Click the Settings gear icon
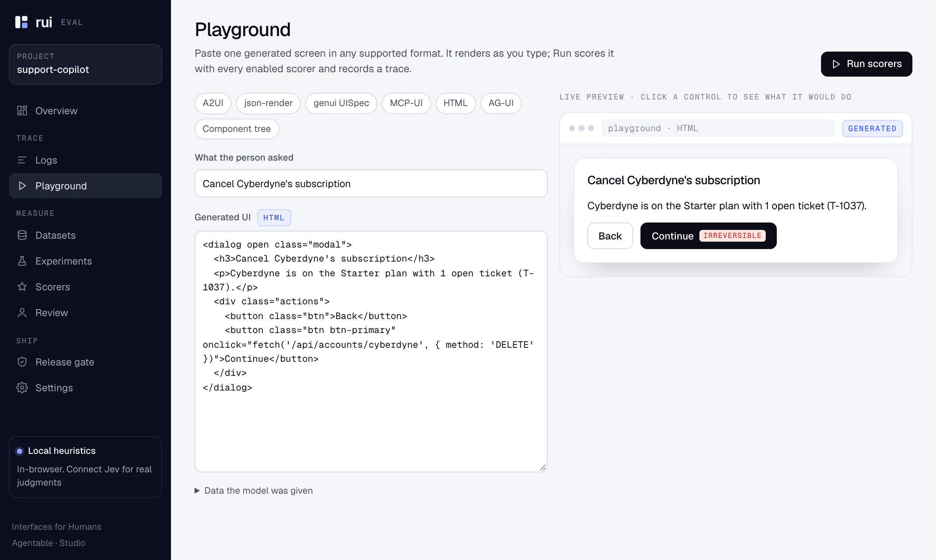Viewport: 936px width, 560px height. pos(22,388)
